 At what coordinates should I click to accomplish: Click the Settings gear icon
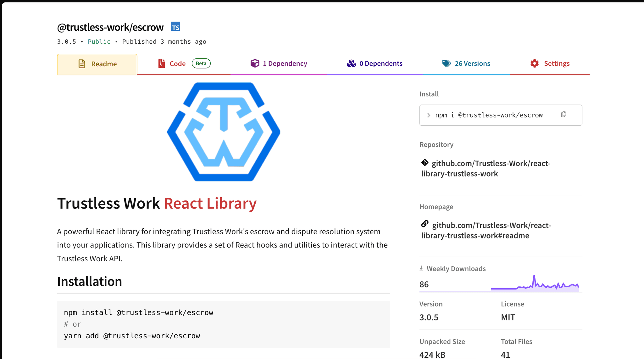535,63
